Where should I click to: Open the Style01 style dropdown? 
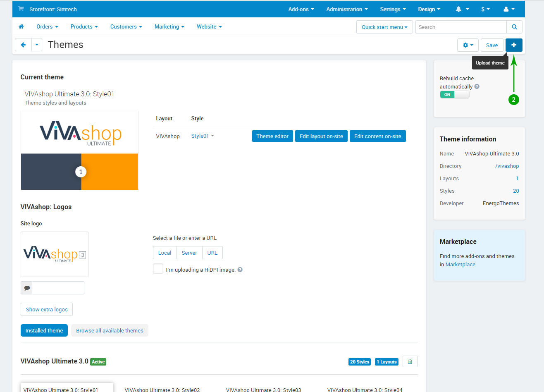203,136
